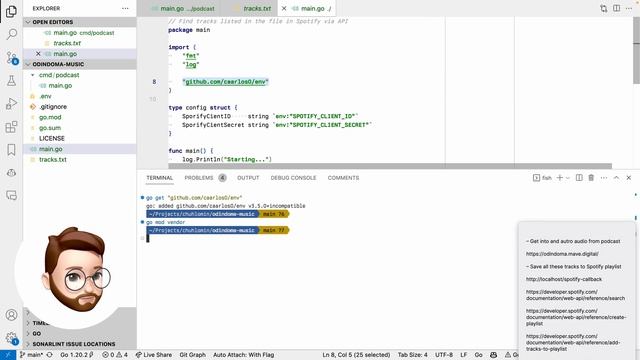This screenshot has height=360, width=640.
Task: Kill the terminal with trash icon
Action: (x=591, y=178)
